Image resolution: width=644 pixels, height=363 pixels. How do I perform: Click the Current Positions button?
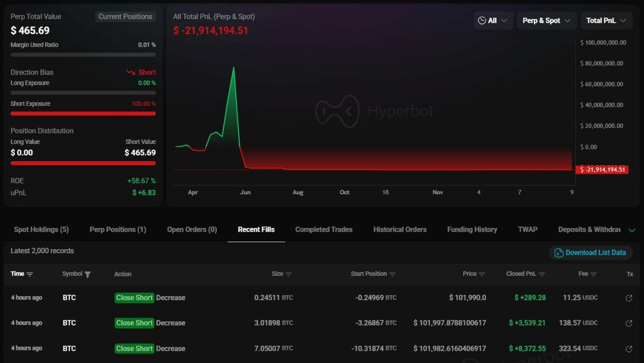pyautogui.click(x=125, y=17)
